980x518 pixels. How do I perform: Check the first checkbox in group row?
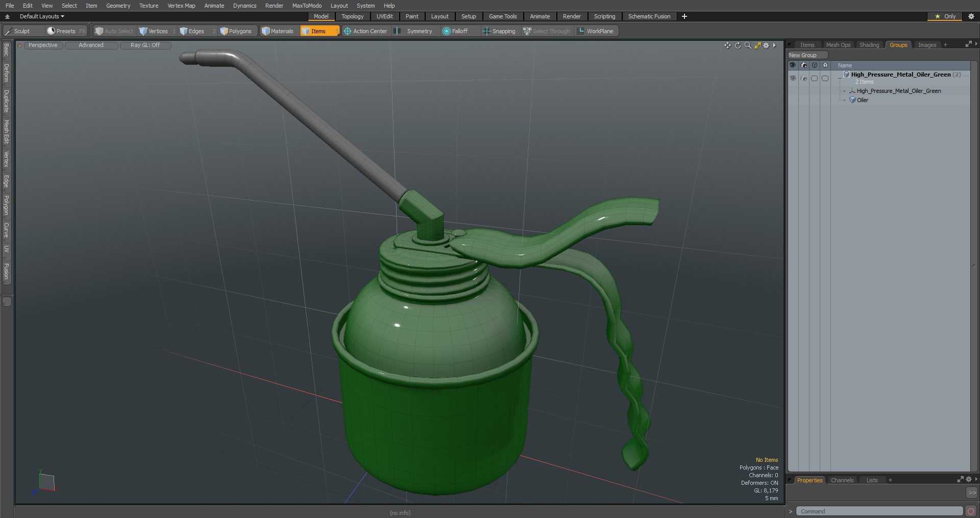pos(815,78)
